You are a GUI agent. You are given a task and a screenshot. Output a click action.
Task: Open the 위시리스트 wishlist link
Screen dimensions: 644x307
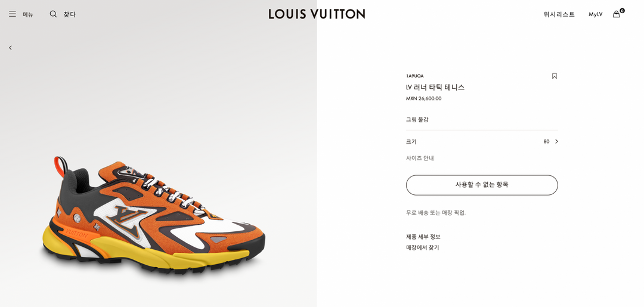coord(559,14)
